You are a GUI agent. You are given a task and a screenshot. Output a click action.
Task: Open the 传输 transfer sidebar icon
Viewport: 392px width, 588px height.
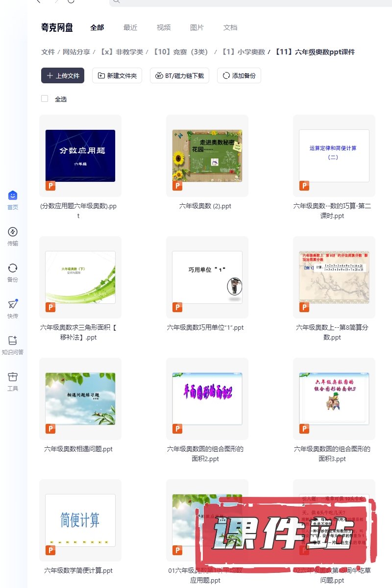pyautogui.click(x=13, y=232)
